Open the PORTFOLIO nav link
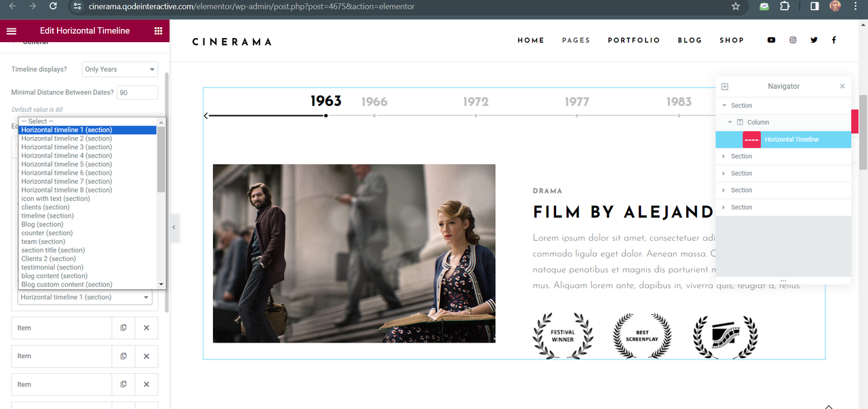 (633, 40)
